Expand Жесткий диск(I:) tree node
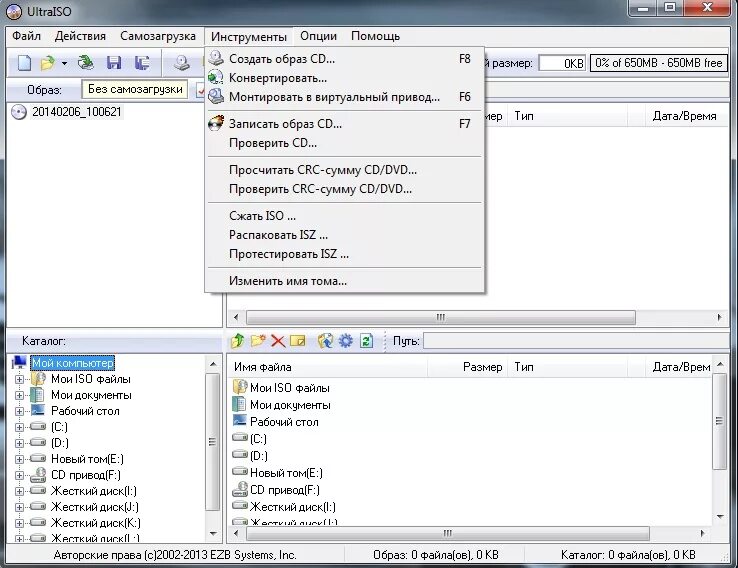Screen dimensions: 738x568 click(x=19, y=491)
